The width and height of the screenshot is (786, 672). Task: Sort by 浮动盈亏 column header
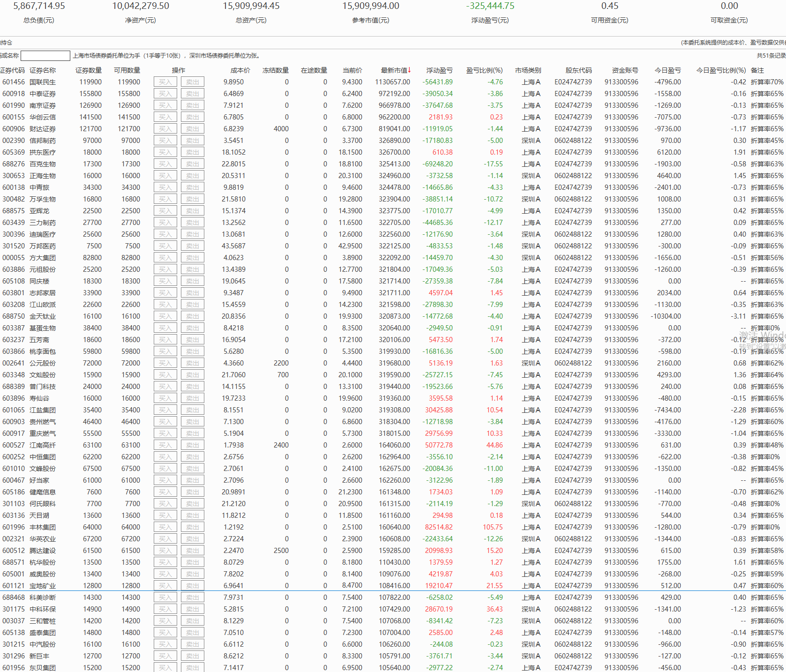(x=439, y=70)
